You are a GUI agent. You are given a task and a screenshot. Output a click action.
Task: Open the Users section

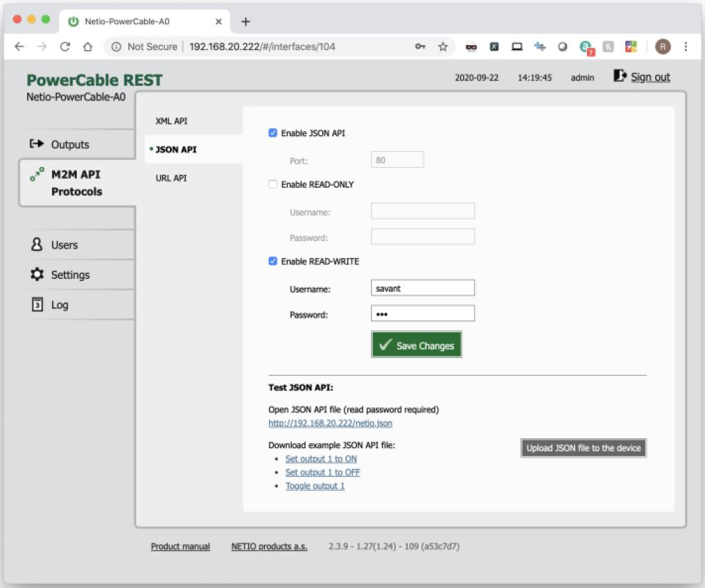click(x=64, y=245)
